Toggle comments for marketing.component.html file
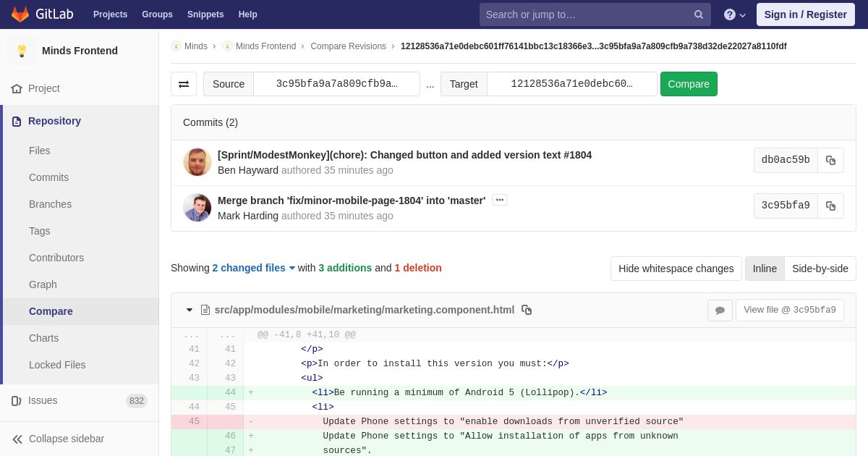Screen dimensions: 868x456 point(720,311)
